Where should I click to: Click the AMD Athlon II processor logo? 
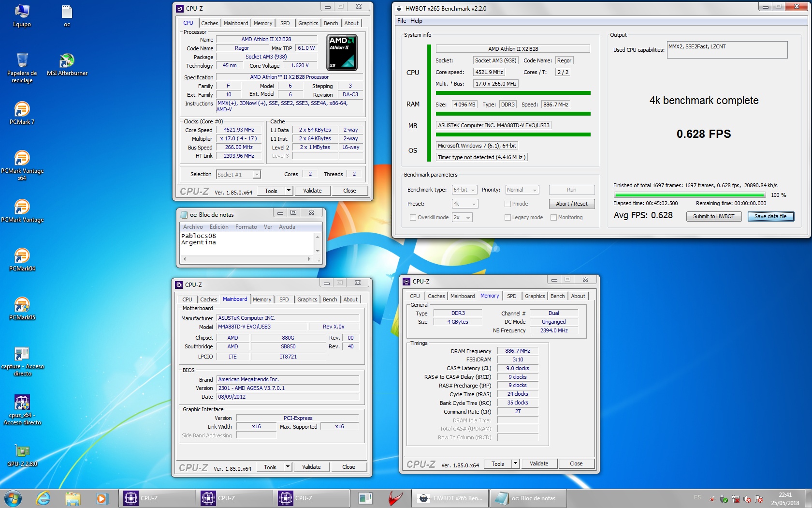[x=342, y=52]
